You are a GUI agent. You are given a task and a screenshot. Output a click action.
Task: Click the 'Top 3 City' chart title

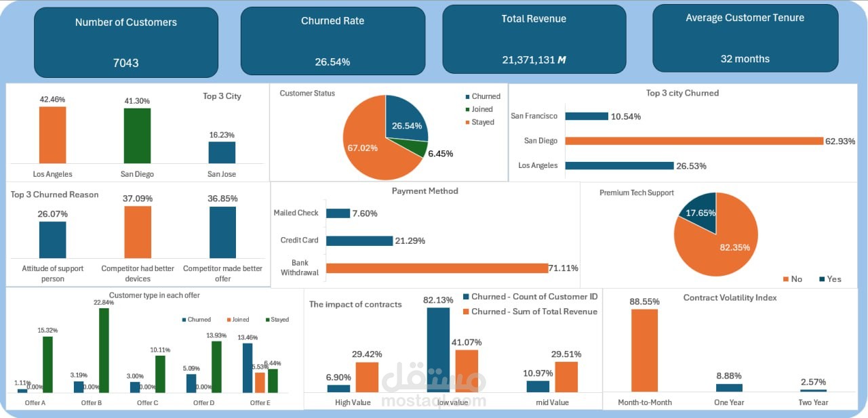[222, 96]
